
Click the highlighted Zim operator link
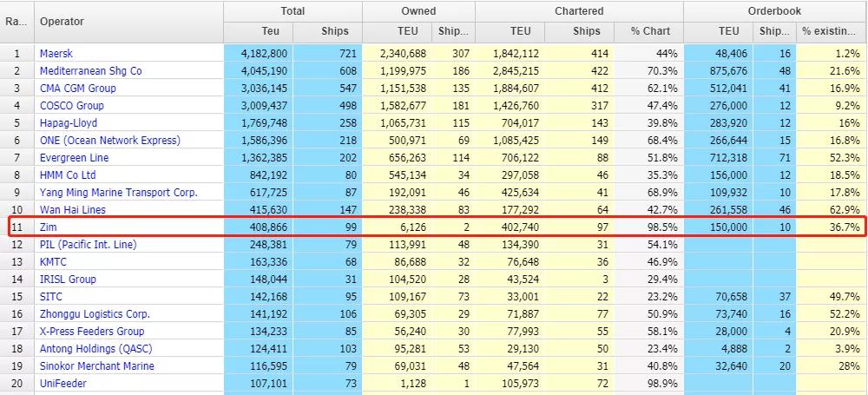(x=48, y=227)
